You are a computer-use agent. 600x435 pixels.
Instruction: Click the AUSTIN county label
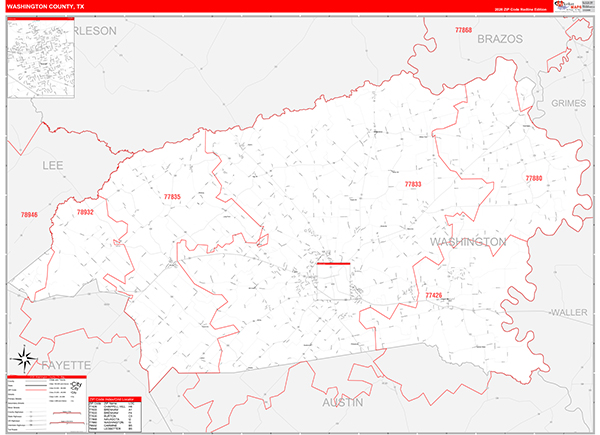[342, 402]
